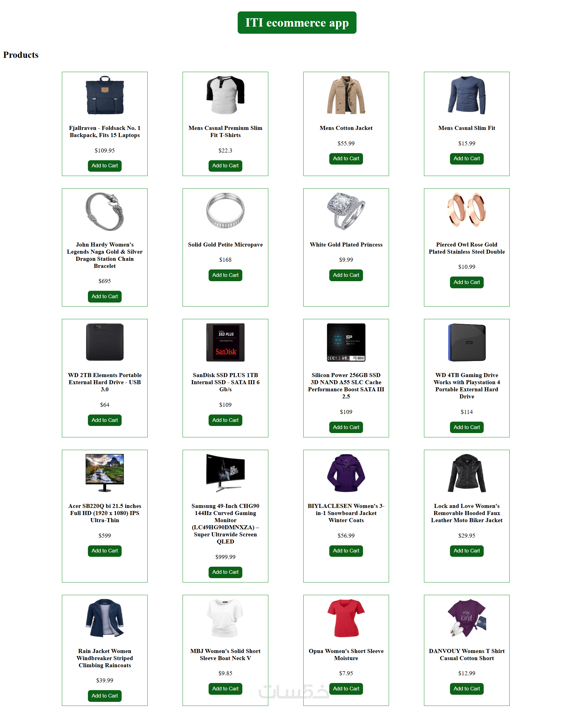Click the ITI ecommerce app header banner
The image size is (588, 713).
point(297,23)
